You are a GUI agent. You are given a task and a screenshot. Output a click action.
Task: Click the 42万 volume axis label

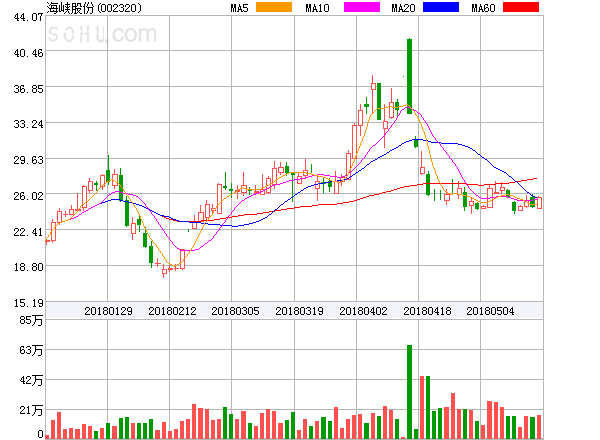pyautogui.click(x=31, y=380)
